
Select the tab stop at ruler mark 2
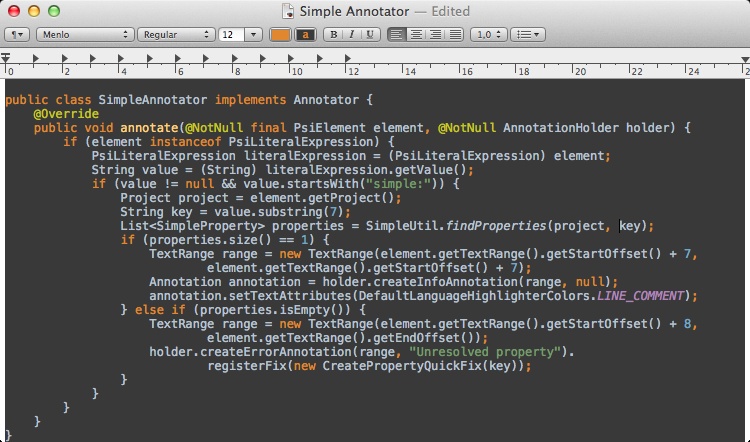tap(64, 58)
